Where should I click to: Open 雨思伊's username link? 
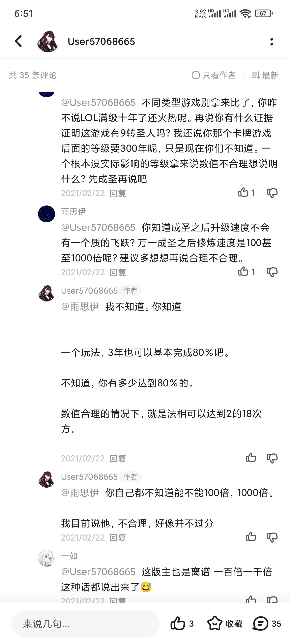click(73, 212)
